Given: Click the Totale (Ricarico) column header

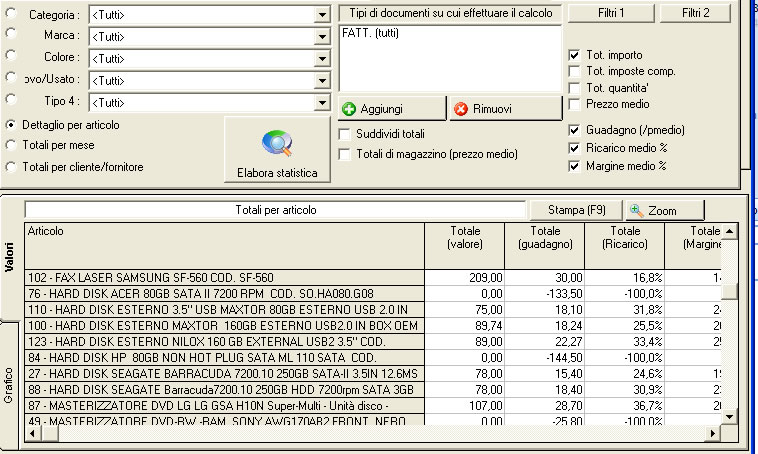Looking at the screenshot, I should pyautogui.click(x=625, y=246).
